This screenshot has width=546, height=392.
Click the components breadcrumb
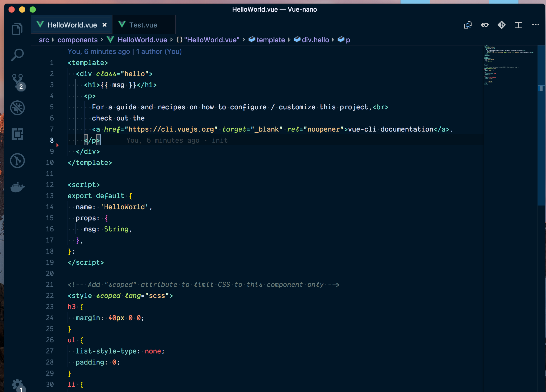coord(78,40)
